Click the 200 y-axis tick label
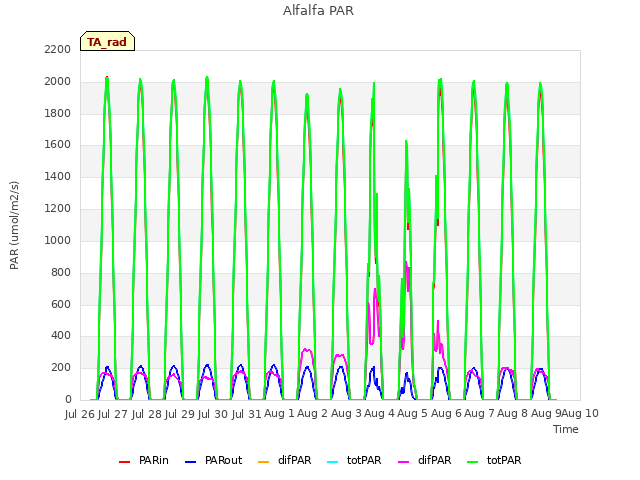 pyautogui.click(x=61, y=367)
